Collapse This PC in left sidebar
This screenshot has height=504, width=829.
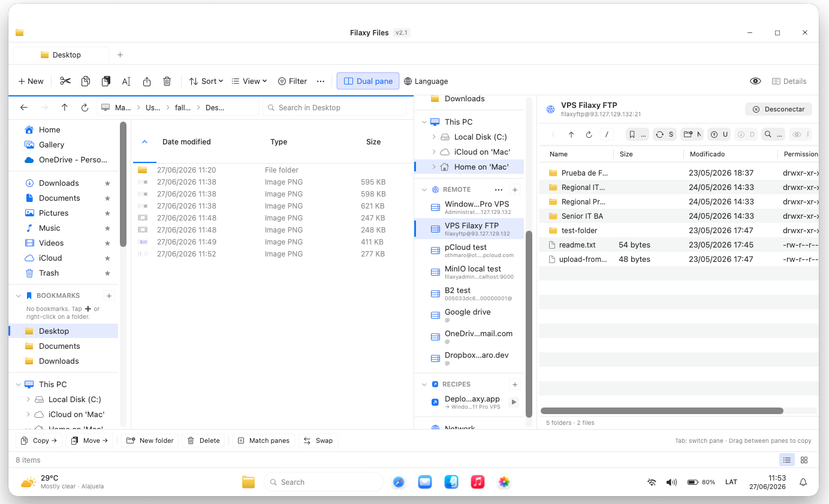[19, 384]
